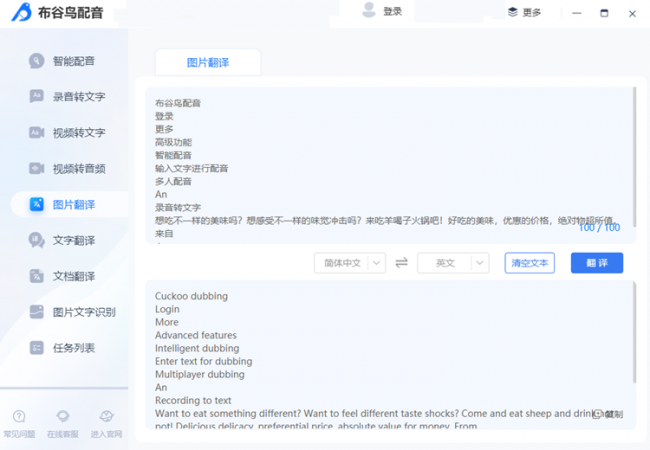Click the source line 多人配音

173,181
